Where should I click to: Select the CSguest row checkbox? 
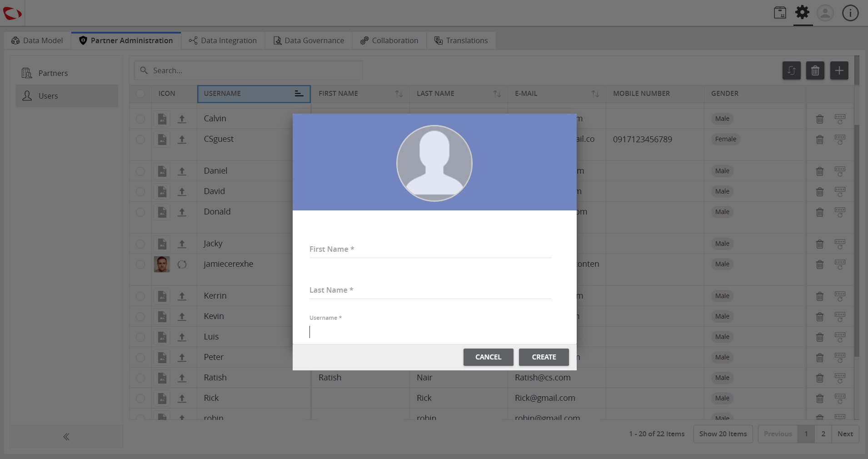point(140,140)
